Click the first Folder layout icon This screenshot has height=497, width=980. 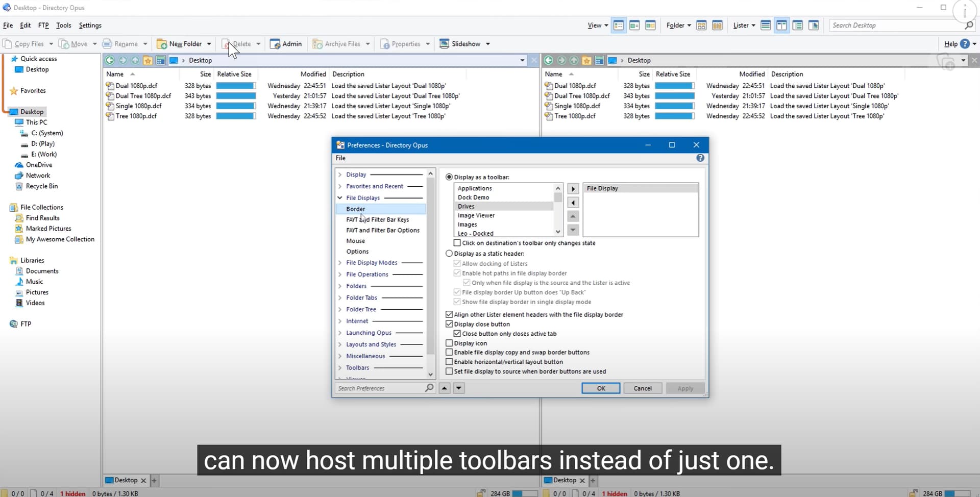coord(701,26)
